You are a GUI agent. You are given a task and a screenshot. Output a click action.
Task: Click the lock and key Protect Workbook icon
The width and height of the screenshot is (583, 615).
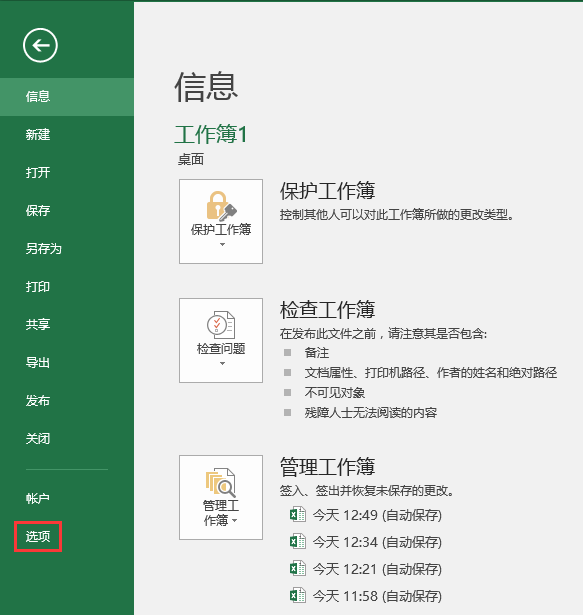(x=221, y=206)
